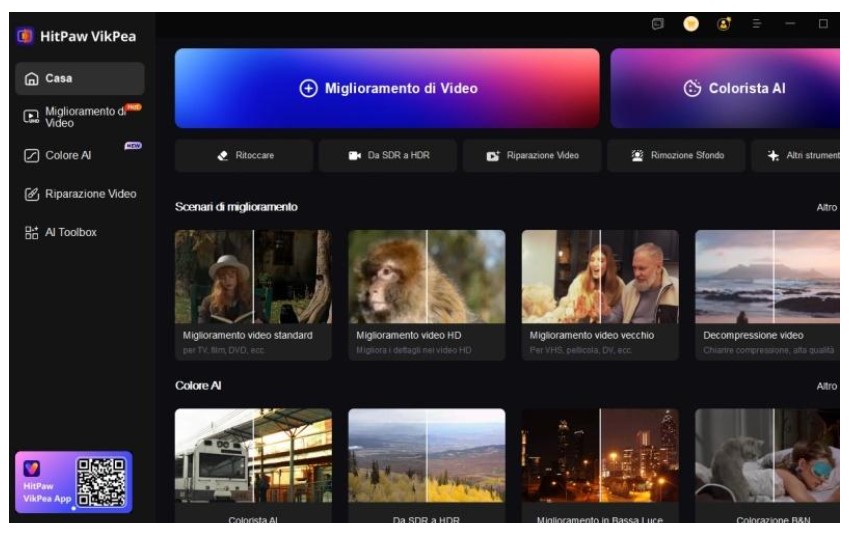Open Miglioramento di Video in sidebar
The width and height of the screenshot is (849, 535).
point(80,116)
